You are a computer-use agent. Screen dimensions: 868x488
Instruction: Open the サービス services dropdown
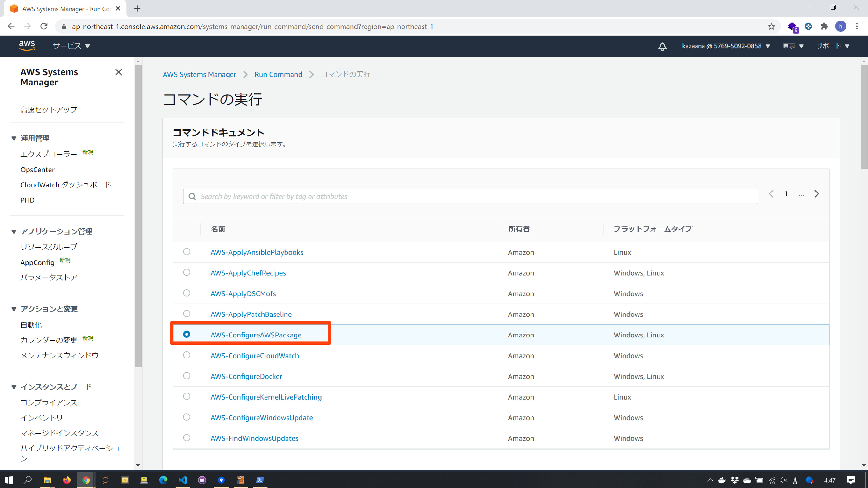coord(71,46)
